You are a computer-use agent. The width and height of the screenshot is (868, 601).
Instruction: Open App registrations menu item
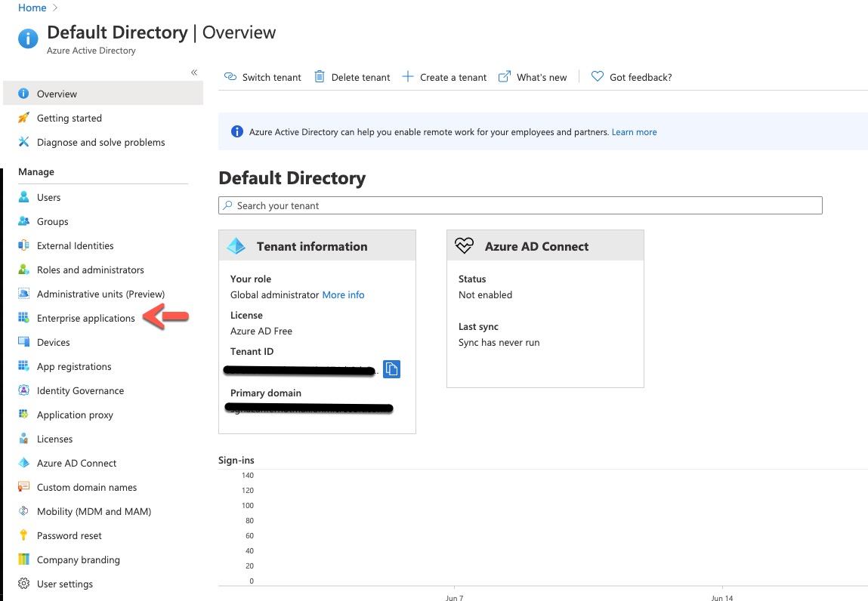tap(74, 366)
